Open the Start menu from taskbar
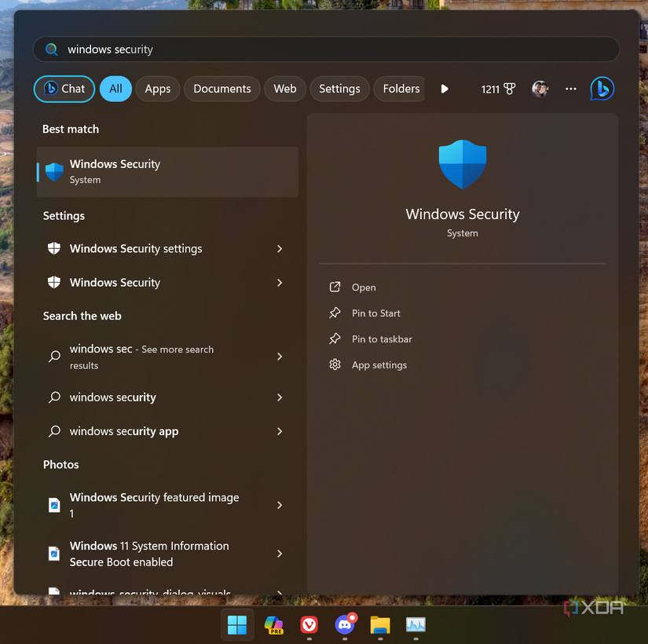This screenshot has height=644, width=648. (237, 624)
